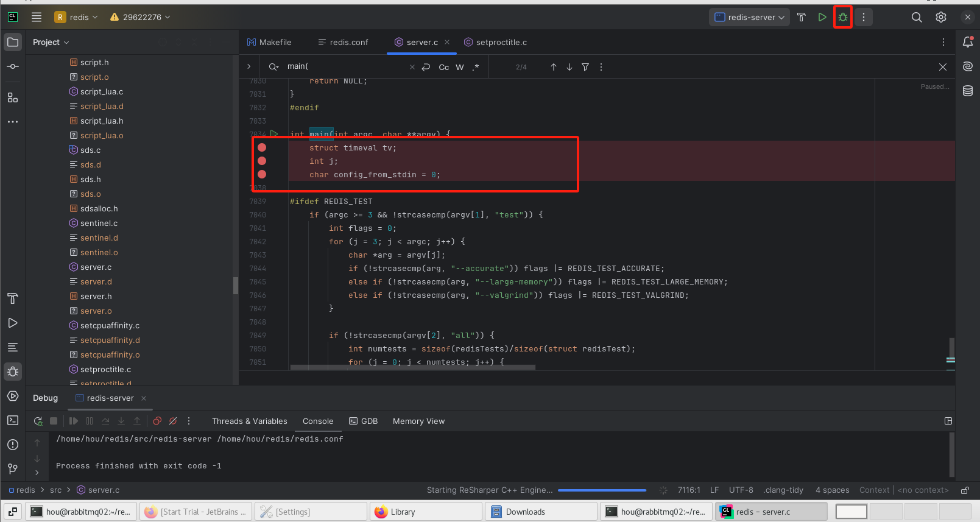Screen dimensions: 980x522
Task: Open the AI Assistant spiral icon
Action: (968, 66)
